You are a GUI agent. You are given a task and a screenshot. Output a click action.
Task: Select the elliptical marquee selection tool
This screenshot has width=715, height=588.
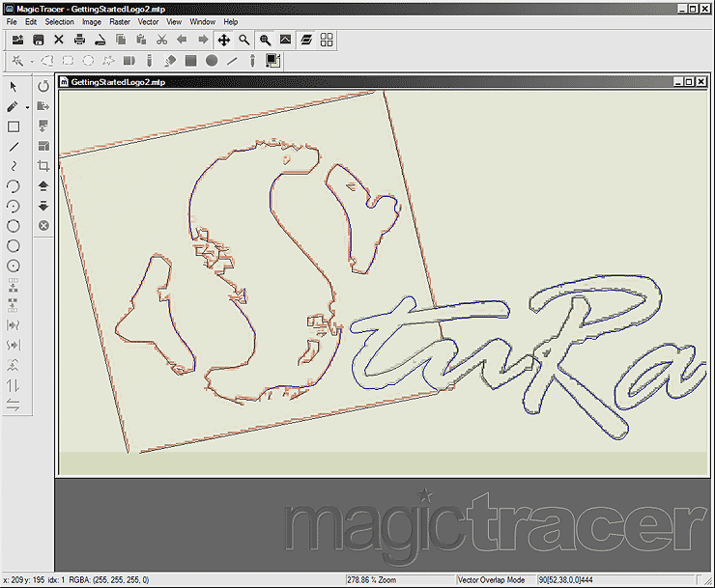click(x=89, y=61)
